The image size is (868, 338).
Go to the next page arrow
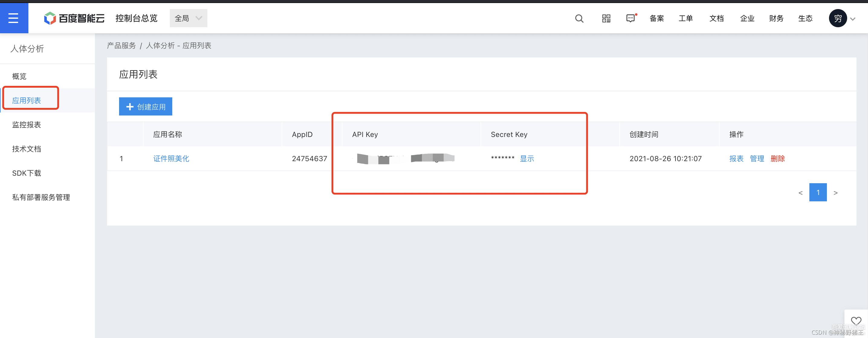835,192
